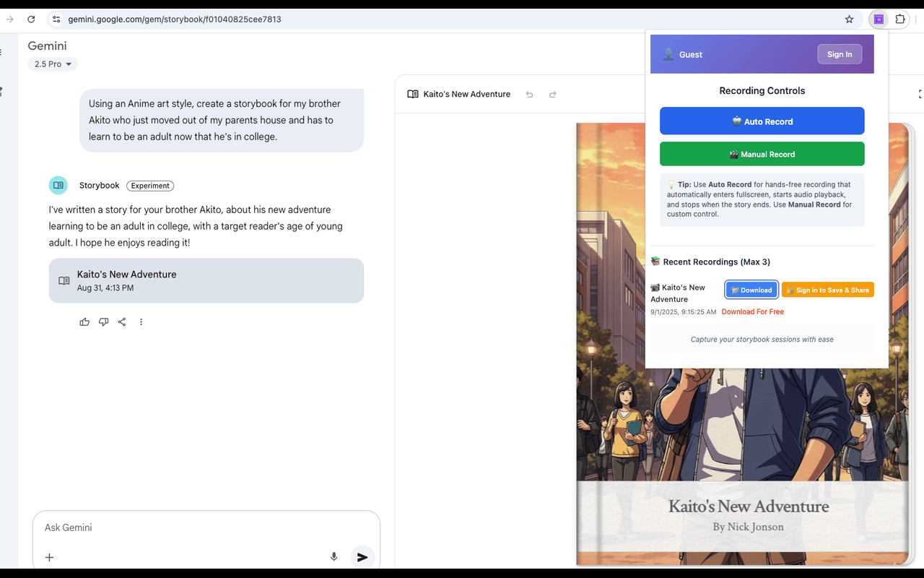Open more options for the response
The height and width of the screenshot is (578, 924).
point(141,322)
